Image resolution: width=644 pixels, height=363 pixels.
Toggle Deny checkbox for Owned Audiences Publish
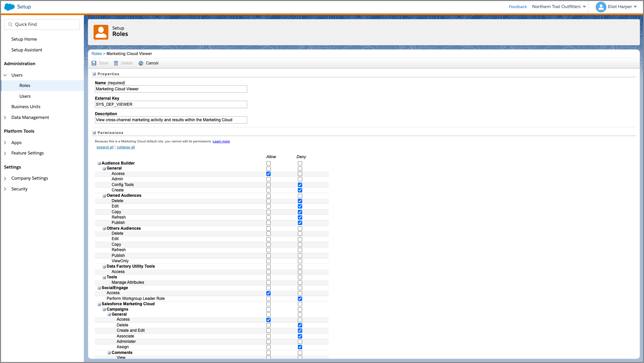tap(300, 223)
